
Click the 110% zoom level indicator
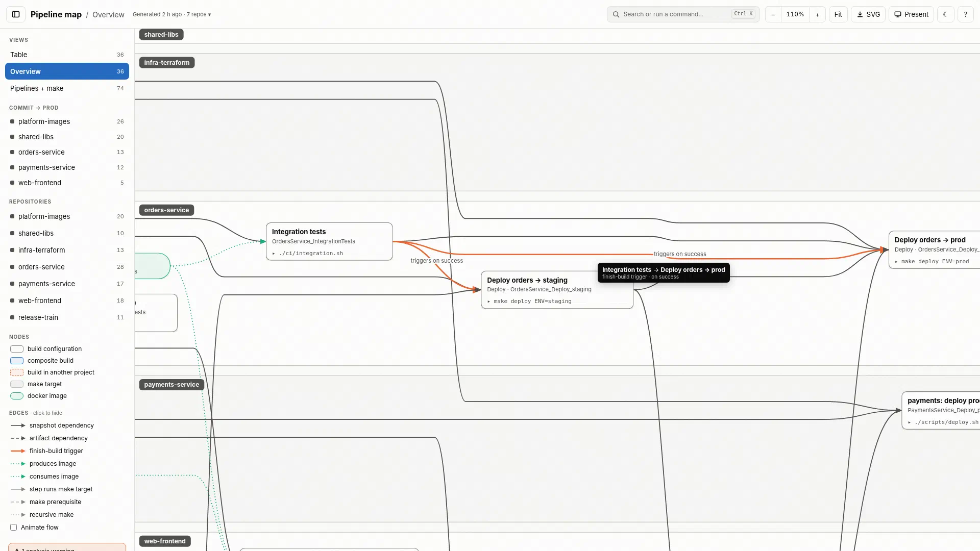[795, 14]
